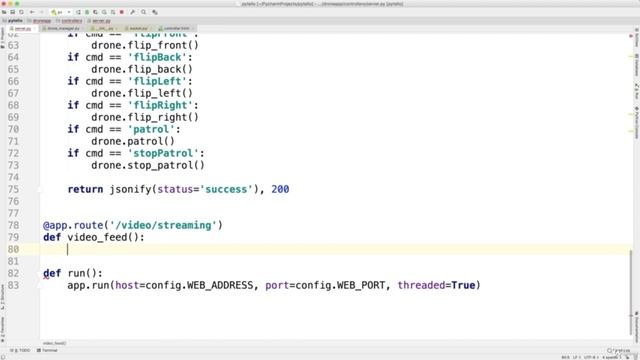
Task: Click the green Run icon
Action: tap(78, 12)
